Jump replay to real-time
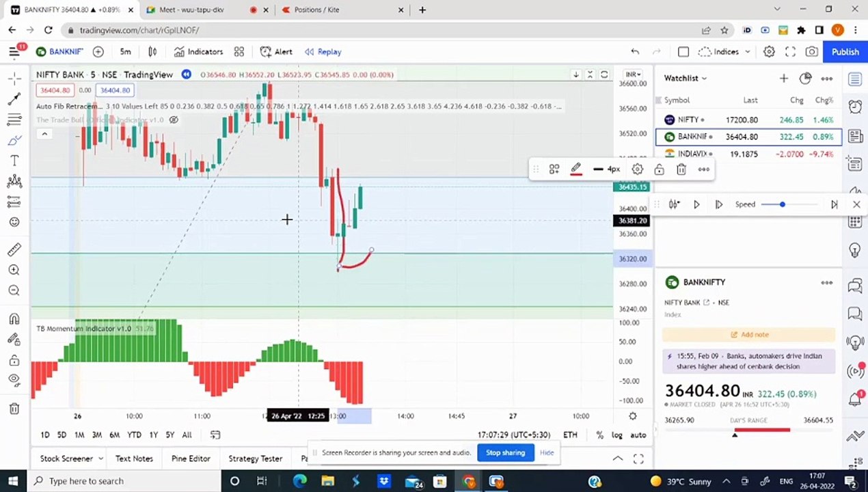 coord(834,204)
